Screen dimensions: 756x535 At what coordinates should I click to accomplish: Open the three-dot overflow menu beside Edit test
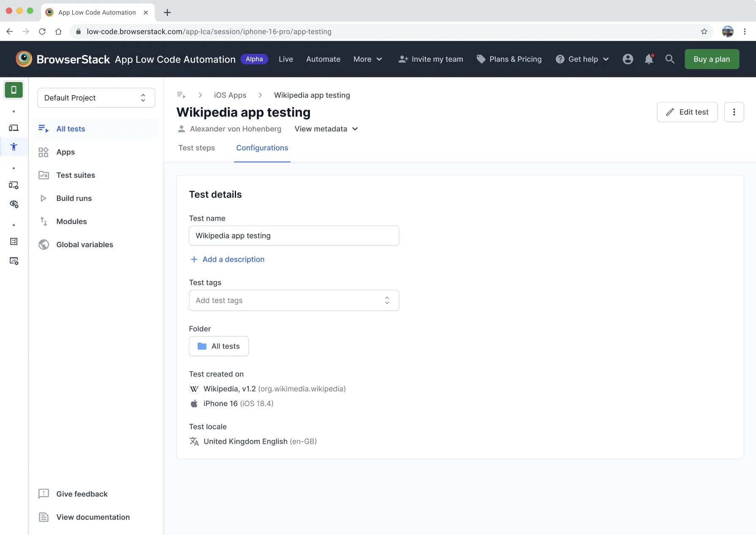coord(734,112)
